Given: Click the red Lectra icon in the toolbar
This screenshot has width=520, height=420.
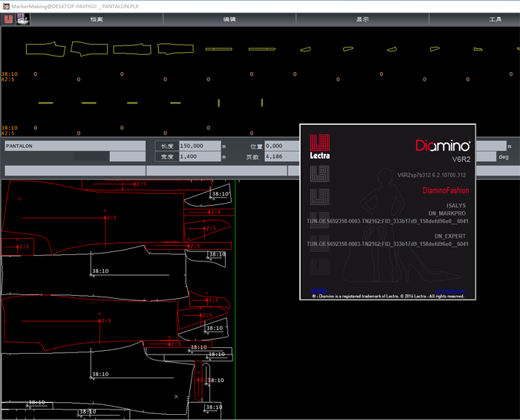Looking at the screenshot, I should (x=8, y=19).
